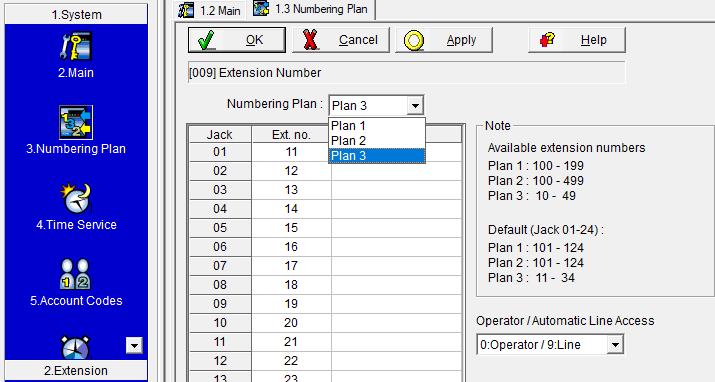This screenshot has width=715, height=382.
Task: Select extension number 21 cell for Jack 11
Action: (291, 342)
